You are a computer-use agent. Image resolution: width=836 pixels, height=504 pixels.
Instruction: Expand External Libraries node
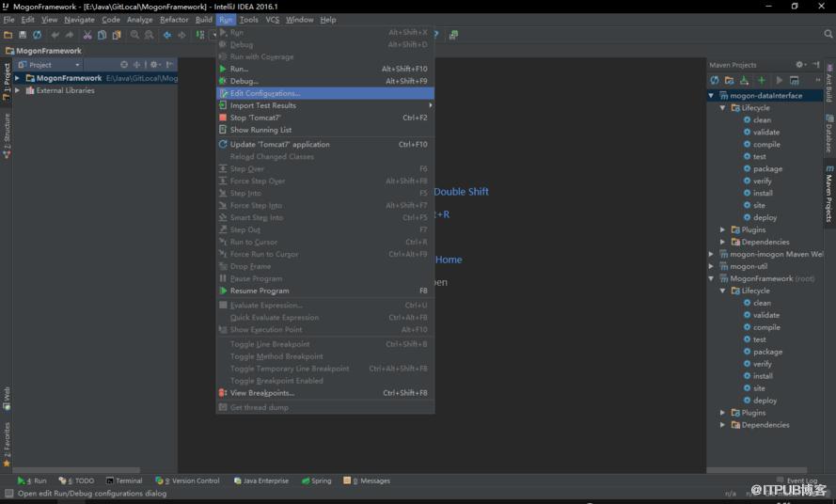coord(18,90)
